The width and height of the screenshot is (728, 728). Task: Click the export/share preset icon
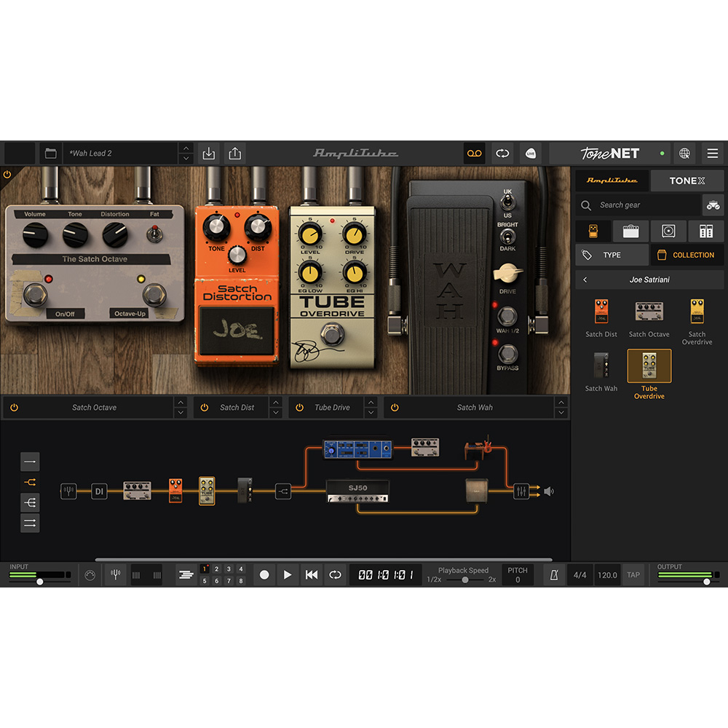tap(235, 153)
